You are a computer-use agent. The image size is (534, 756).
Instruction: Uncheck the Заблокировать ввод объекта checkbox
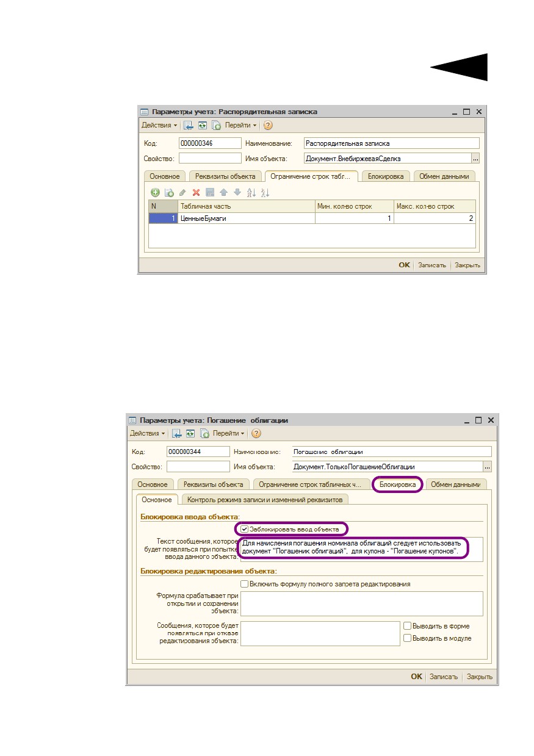point(245,529)
